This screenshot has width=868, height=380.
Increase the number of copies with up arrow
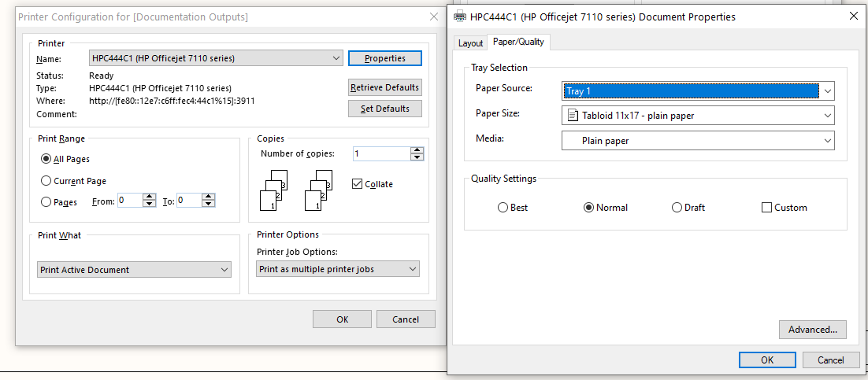click(417, 150)
